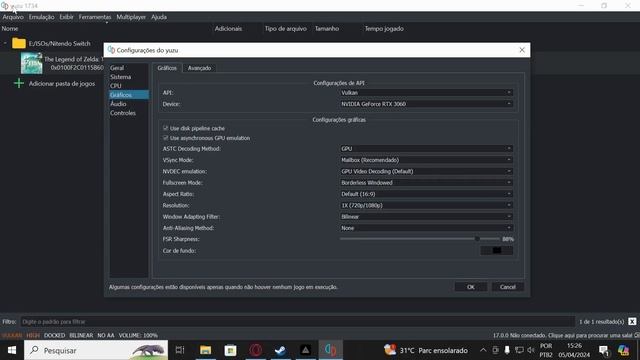Screen dimensions: 640x360
Task: Select the yuzu taskbar icon
Action: (x=331, y=350)
